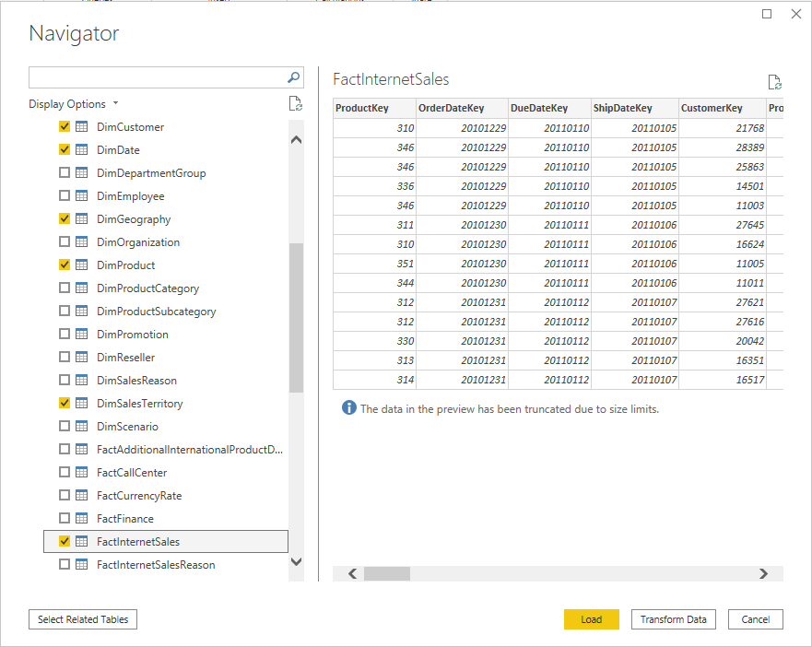Enable the FactCallCenter checkbox
The image size is (812, 647).
[65, 473]
